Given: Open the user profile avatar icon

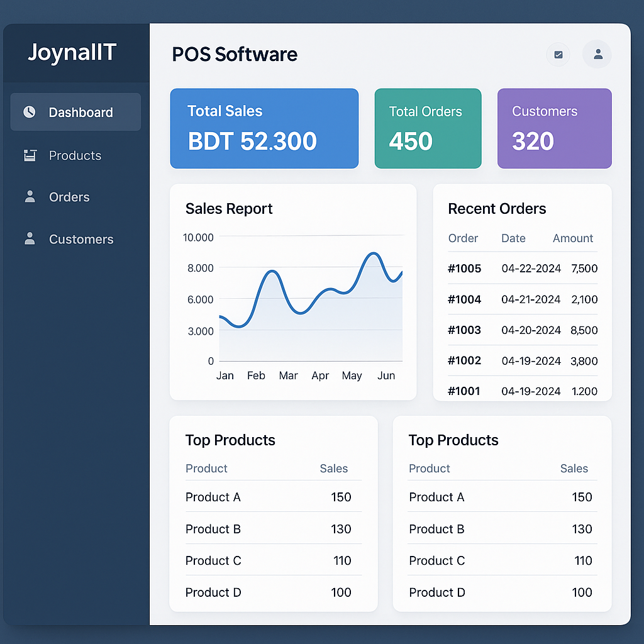Looking at the screenshot, I should [x=597, y=55].
